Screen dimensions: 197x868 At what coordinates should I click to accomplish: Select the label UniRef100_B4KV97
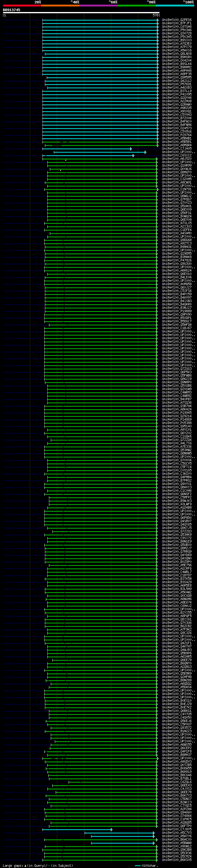pyautogui.click(x=177, y=297)
